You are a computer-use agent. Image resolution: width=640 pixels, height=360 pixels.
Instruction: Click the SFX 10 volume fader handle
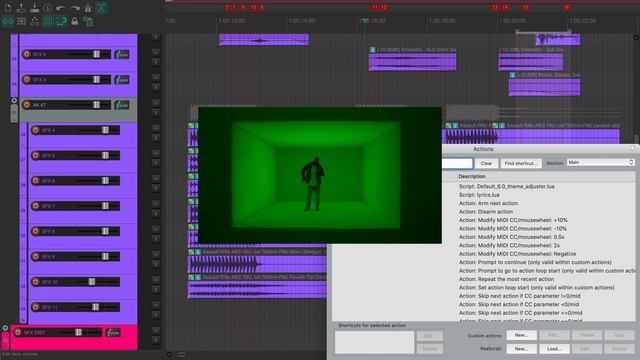coord(92,282)
